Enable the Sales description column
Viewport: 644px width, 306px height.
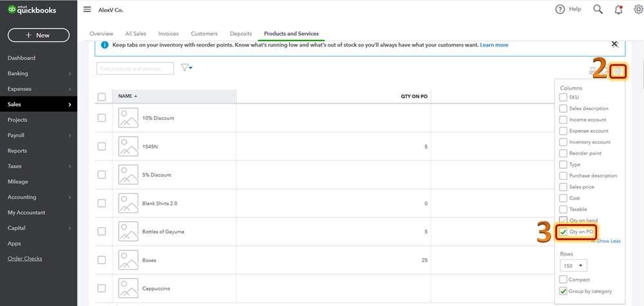pos(563,108)
